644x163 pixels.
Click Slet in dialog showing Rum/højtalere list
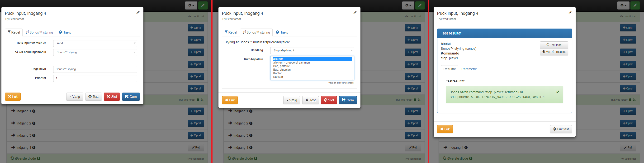329,100
